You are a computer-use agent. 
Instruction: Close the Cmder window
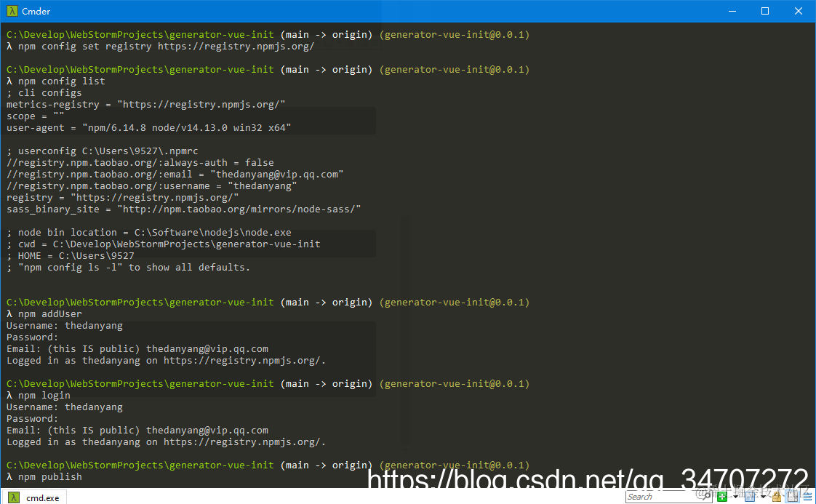click(799, 11)
